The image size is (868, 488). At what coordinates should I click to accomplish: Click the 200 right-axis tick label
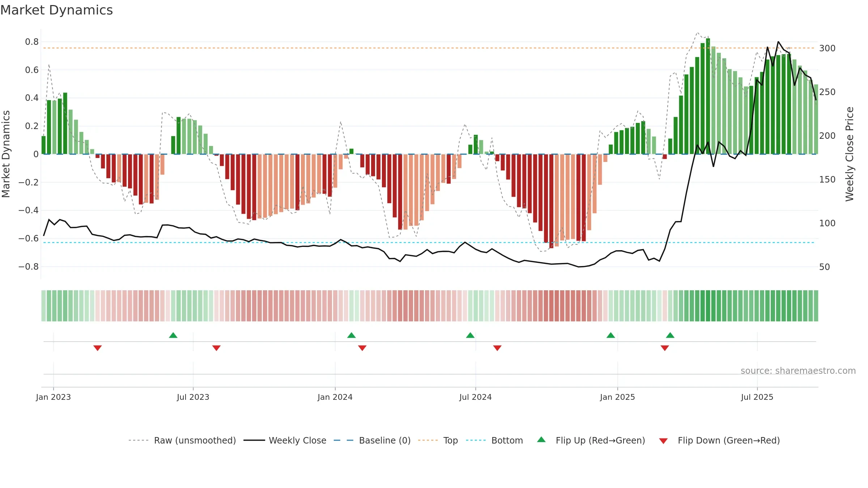click(827, 136)
